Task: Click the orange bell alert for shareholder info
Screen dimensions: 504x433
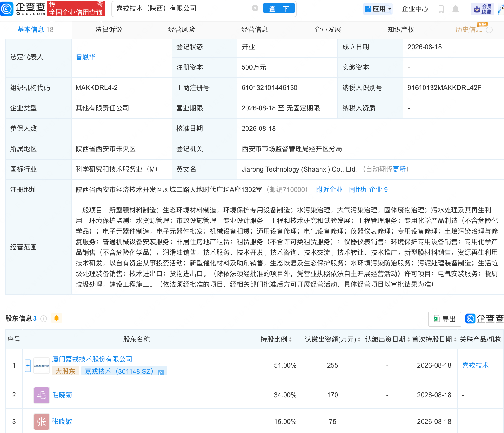Action: [x=56, y=318]
